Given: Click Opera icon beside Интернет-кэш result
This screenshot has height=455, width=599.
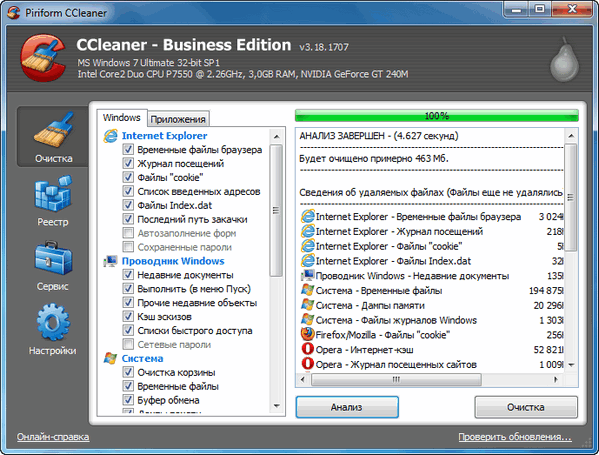Looking at the screenshot, I should (307, 349).
